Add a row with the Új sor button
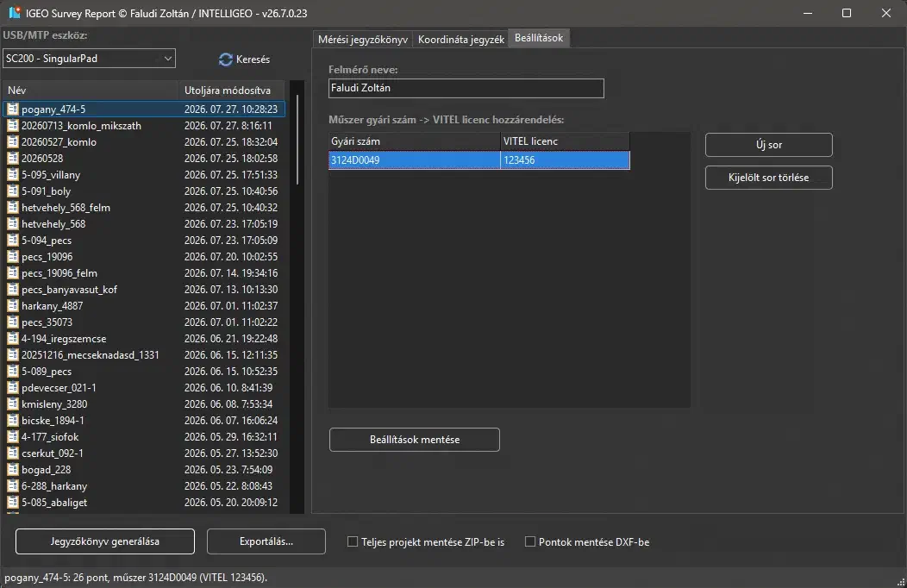907x588 pixels. pyautogui.click(x=769, y=145)
